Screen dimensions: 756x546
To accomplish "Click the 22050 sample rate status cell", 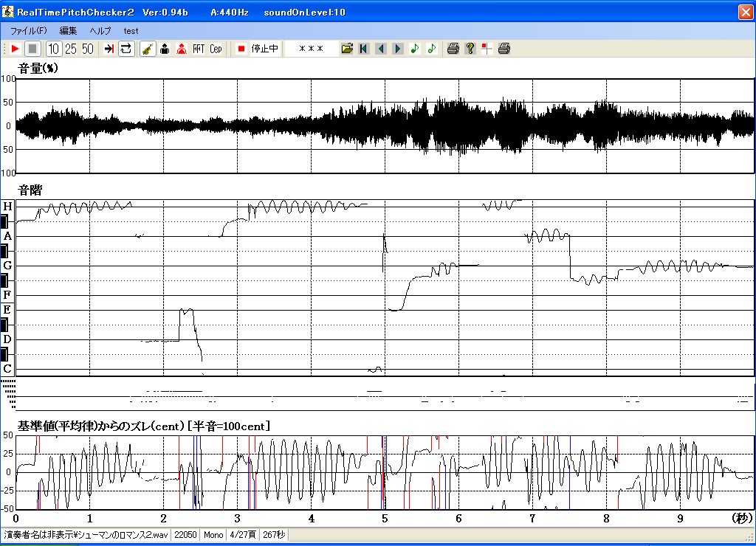I will pos(185,535).
